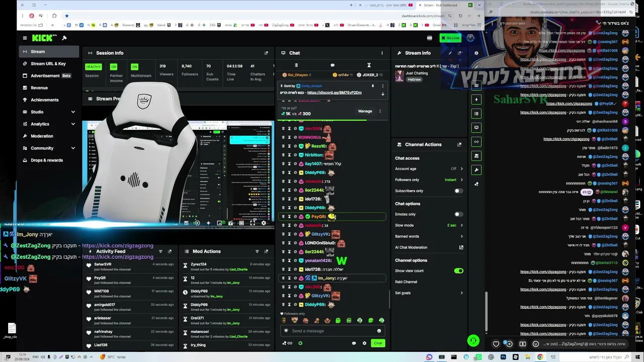Unpin the pinned chat message

[373, 86]
